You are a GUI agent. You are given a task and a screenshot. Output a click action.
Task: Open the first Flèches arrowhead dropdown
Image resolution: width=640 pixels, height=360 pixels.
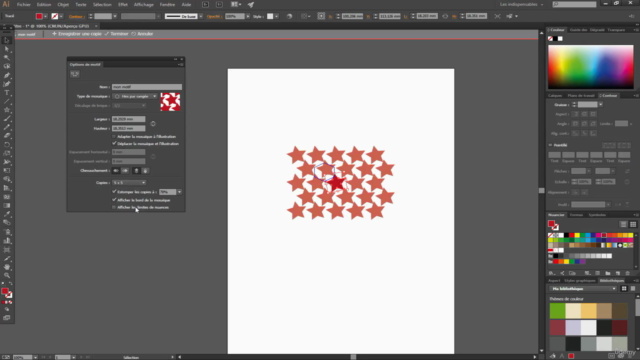tap(589, 171)
